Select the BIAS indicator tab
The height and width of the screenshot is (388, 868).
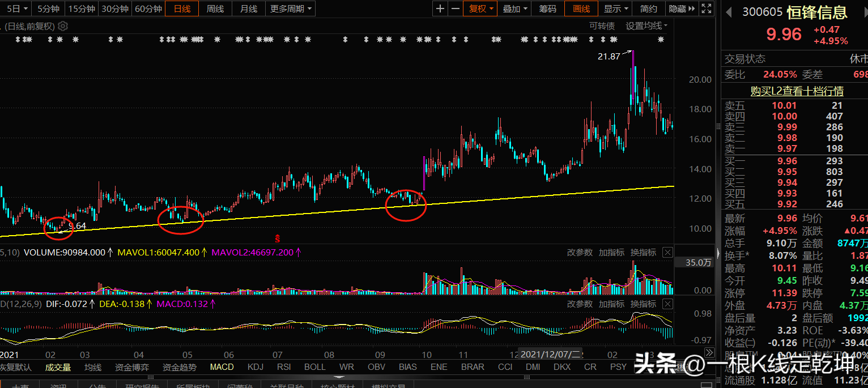click(407, 367)
